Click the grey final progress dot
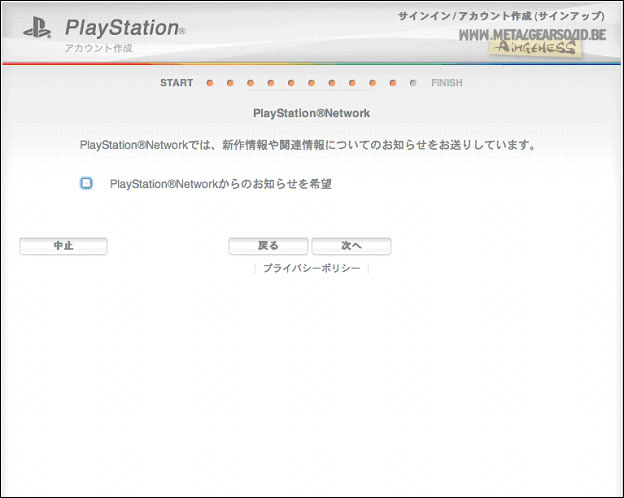Screen dimensions: 624x498 [x=413, y=83]
